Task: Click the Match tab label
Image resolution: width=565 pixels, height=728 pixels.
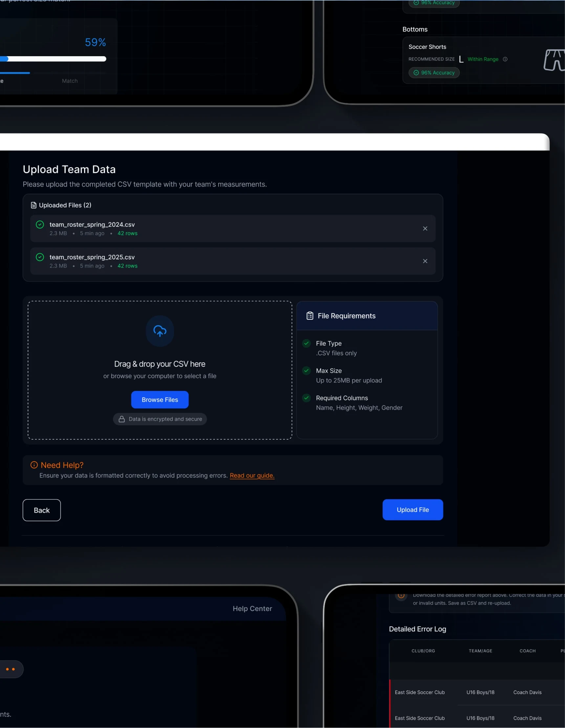Action: [x=70, y=81]
